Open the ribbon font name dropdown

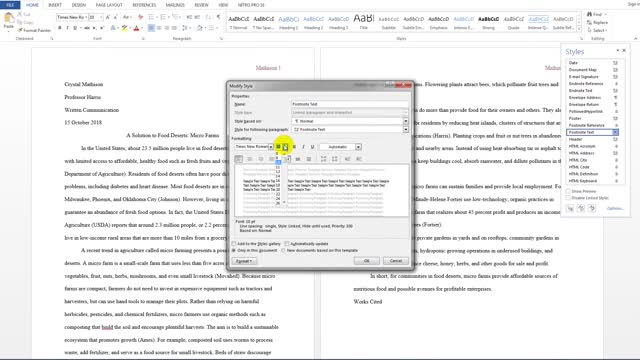click(x=85, y=17)
